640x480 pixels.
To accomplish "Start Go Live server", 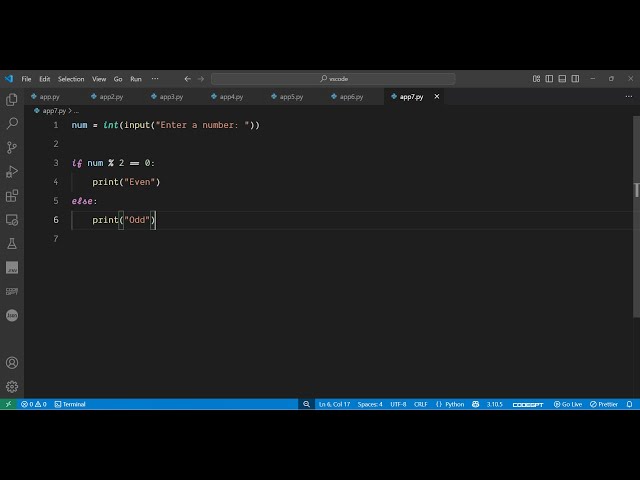I will [x=568, y=404].
